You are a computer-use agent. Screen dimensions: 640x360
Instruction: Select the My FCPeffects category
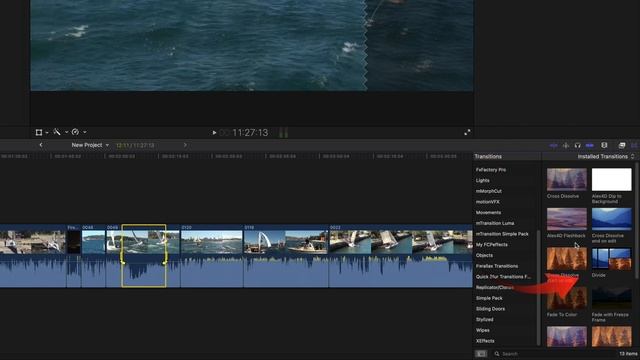click(491, 244)
